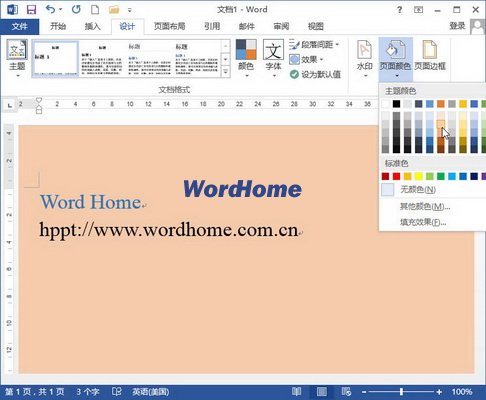Click the proofing check icon in status bar
The width and height of the screenshot is (486, 400).
tap(117, 391)
